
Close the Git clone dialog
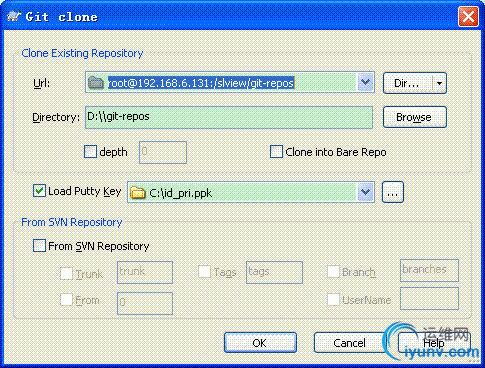468,16
